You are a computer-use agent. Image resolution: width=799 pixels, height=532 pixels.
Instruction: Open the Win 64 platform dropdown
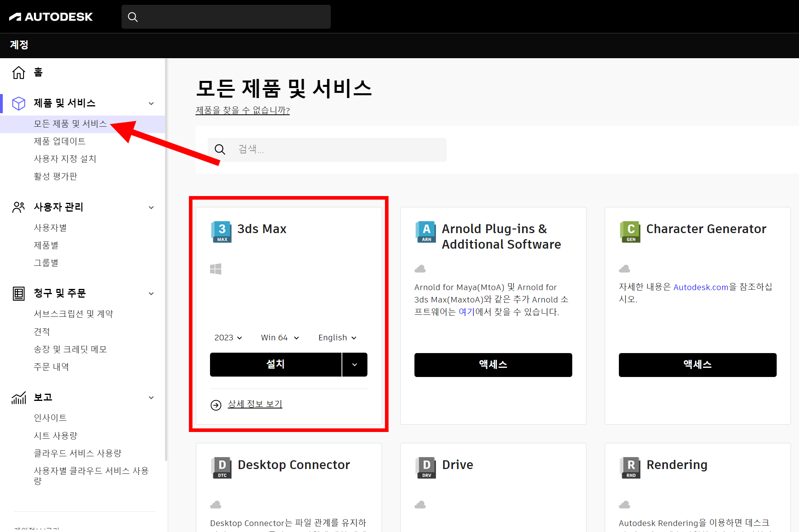(280, 338)
